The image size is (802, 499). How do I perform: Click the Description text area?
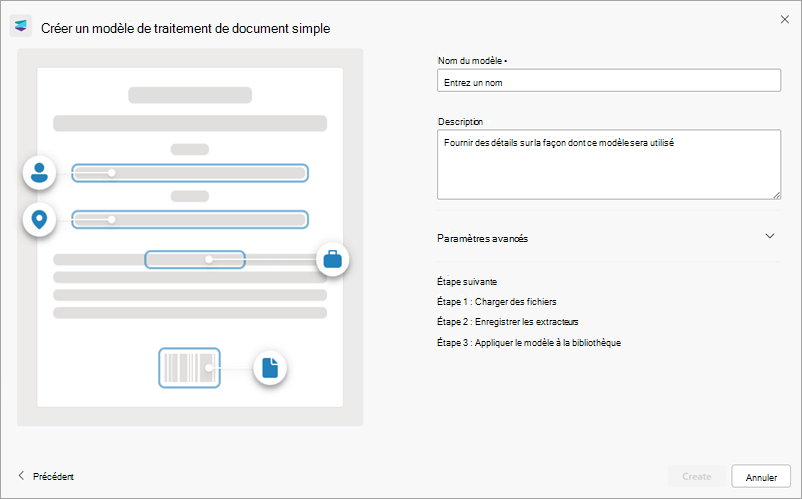[x=609, y=165]
